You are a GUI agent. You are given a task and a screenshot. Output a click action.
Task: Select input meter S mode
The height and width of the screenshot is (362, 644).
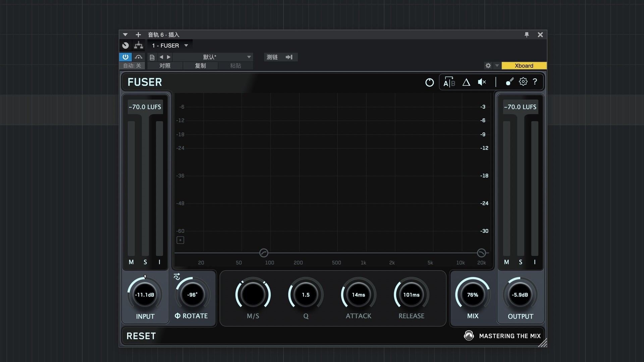[145, 262]
